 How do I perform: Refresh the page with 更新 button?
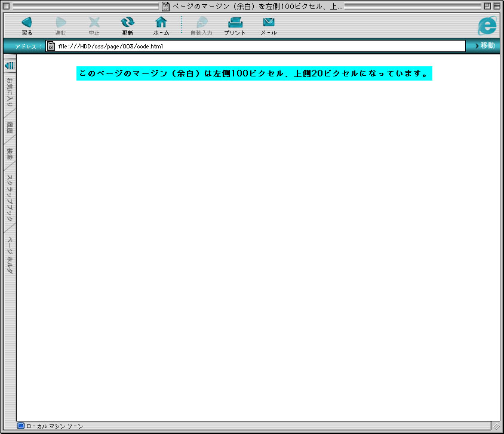(x=128, y=26)
